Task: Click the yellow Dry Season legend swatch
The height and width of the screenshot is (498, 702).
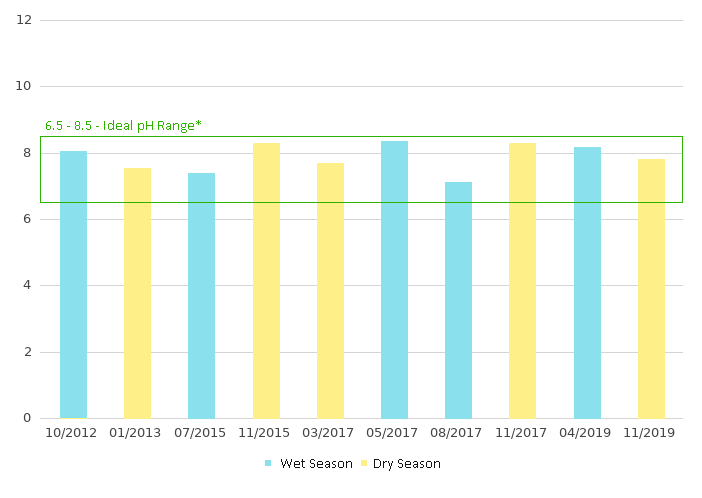Action: pyautogui.click(x=364, y=464)
